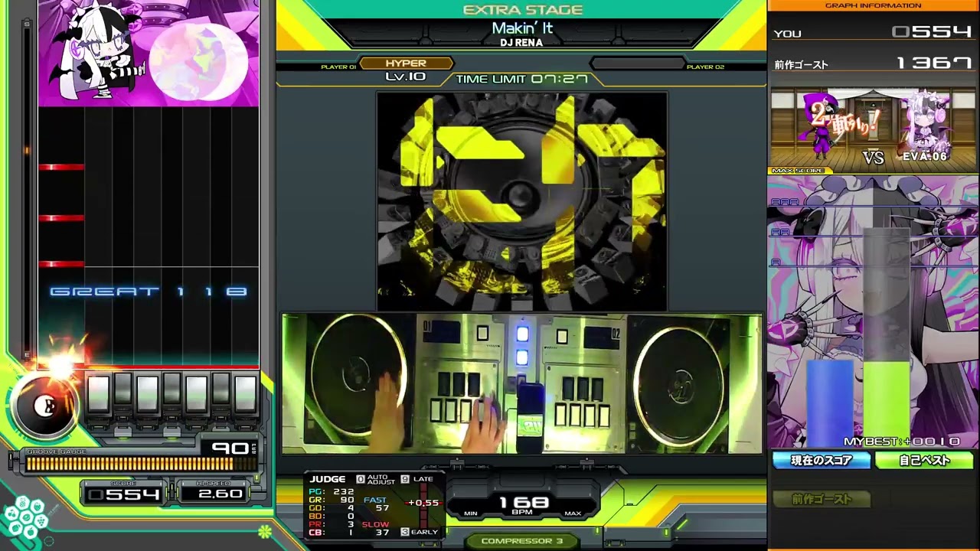Tap key 1 next to the turntable
Image resolution: width=980 pixels, height=551 pixels.
click(99, 395)
